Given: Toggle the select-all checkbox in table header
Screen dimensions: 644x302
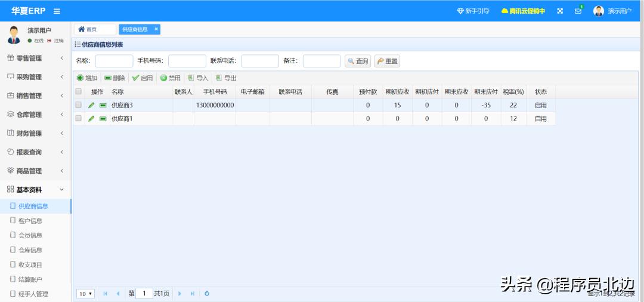Looking at the screenshot, I should point(79,92).
